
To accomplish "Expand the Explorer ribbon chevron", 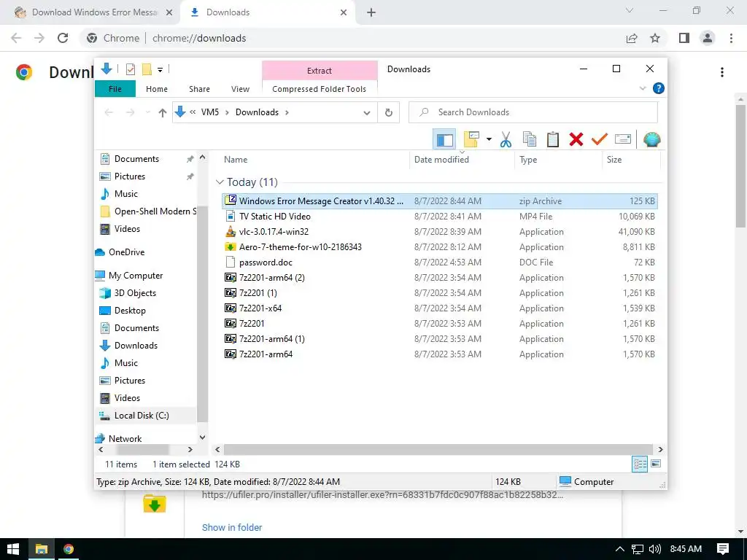I will (643, 88).
